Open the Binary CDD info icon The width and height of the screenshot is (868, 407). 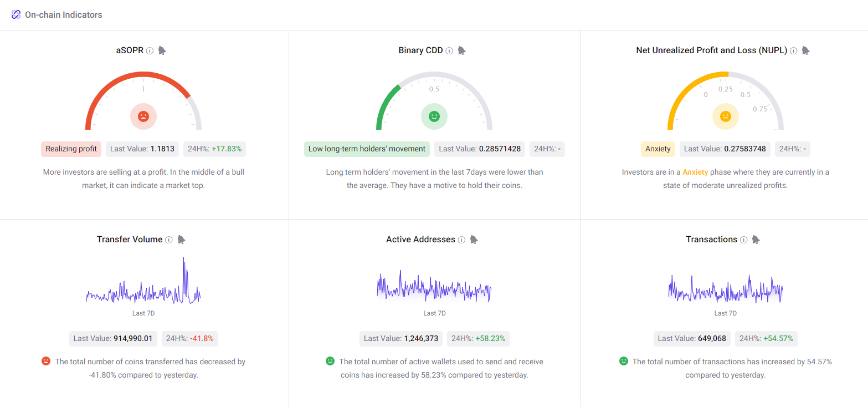point(449,50)
